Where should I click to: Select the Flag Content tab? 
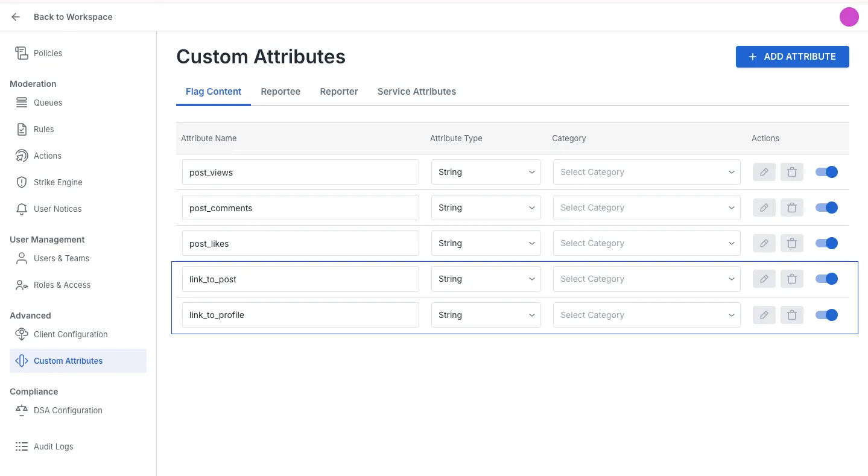click(214, 92)
